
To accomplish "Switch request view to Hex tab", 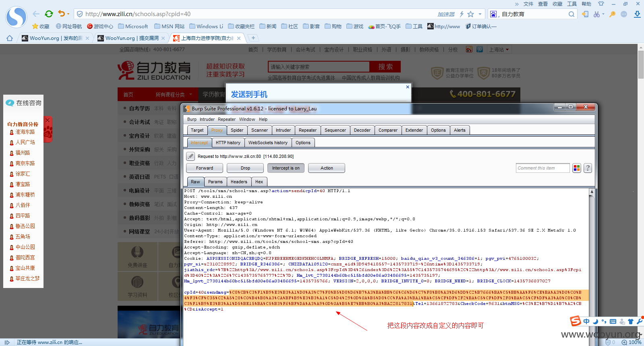I will pyautogui.click(x=259, y=182).
